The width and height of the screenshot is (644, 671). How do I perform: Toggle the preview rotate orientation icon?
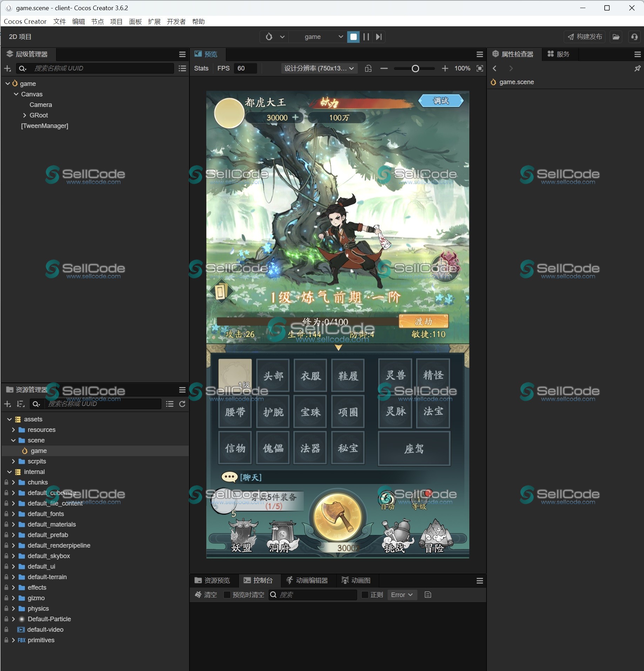coord(368,69)
